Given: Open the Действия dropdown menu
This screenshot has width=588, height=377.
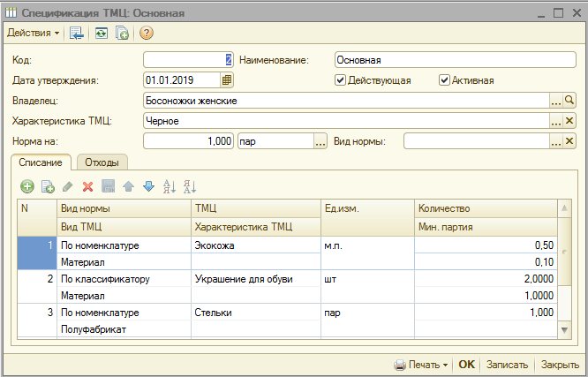Looking at the screenshot, I should (34, 33).
